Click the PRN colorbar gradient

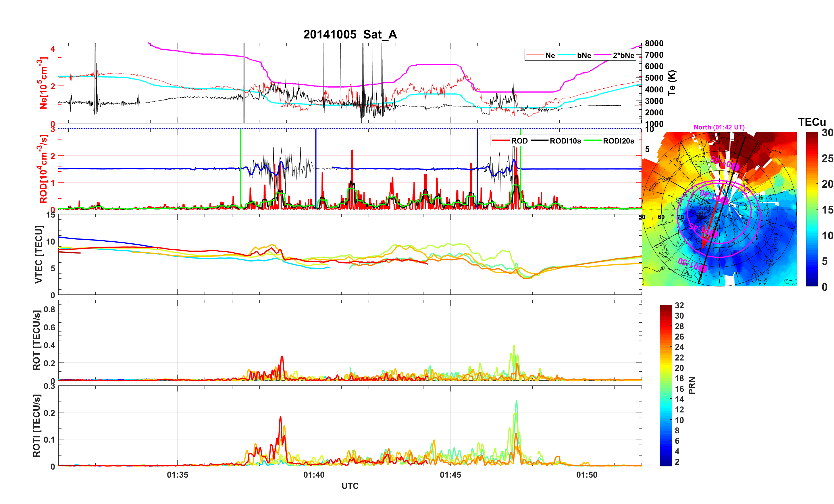[666, 385]
